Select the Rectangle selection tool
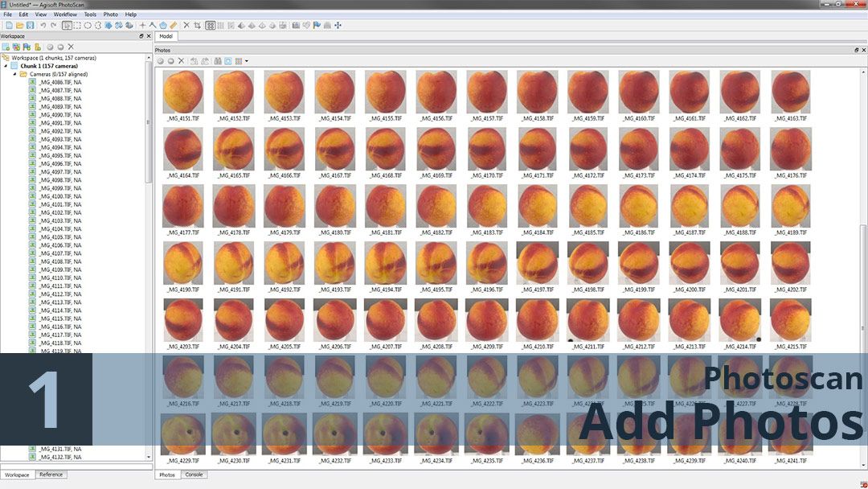The width and height of the screenshot is (868, 489). (x=77, y=26)
